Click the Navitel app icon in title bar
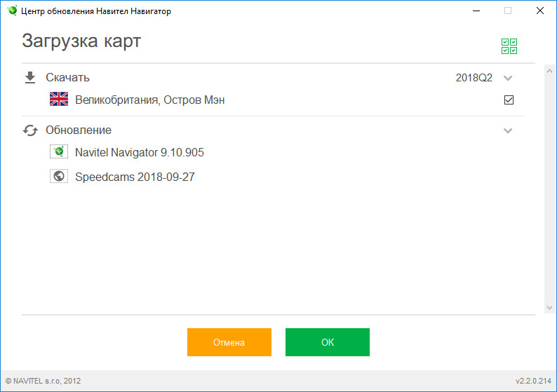Image resolution: width=557 pixels, height=392 pixels. pos(12,11)
